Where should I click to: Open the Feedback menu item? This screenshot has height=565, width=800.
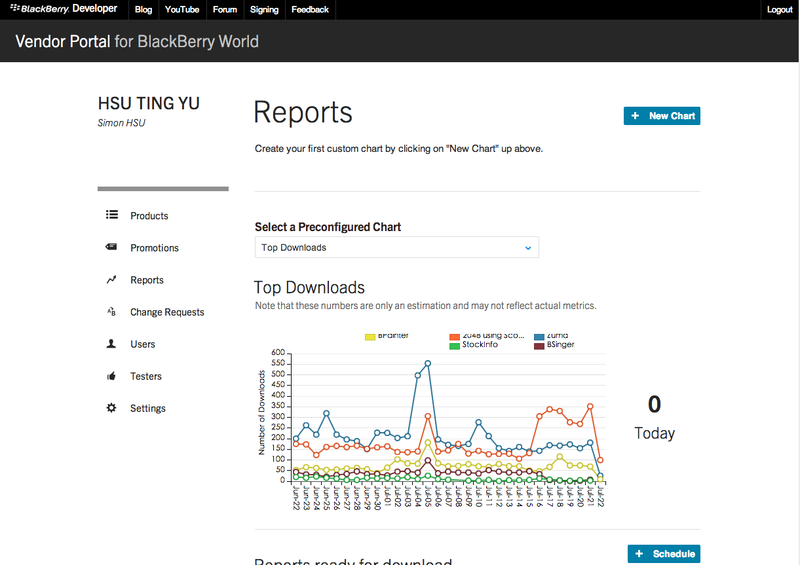[x=310, y=10]
